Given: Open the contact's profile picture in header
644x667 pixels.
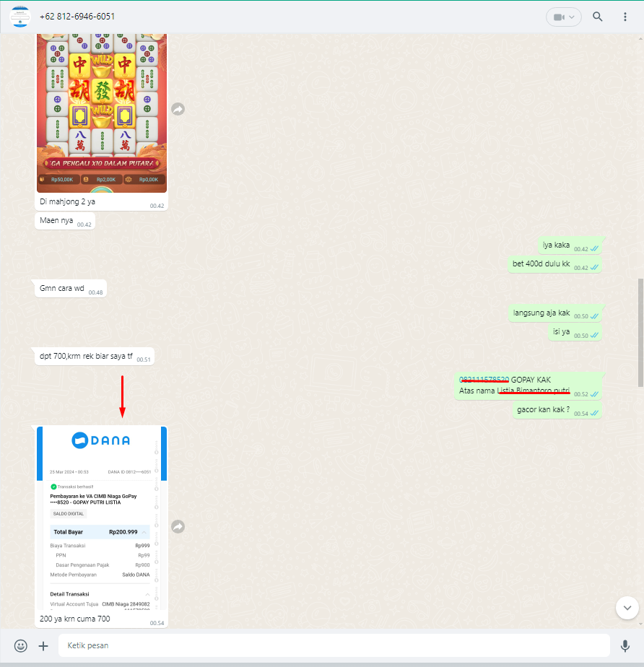Looking at the screenshot, I should [x=20, y=17].
